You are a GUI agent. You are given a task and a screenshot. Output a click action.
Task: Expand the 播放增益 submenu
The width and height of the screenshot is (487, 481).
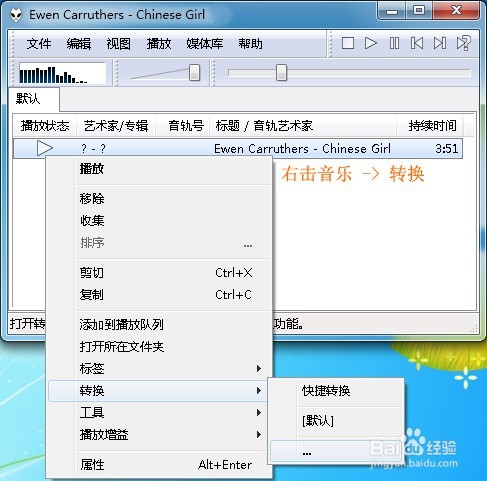click(159, 435)
